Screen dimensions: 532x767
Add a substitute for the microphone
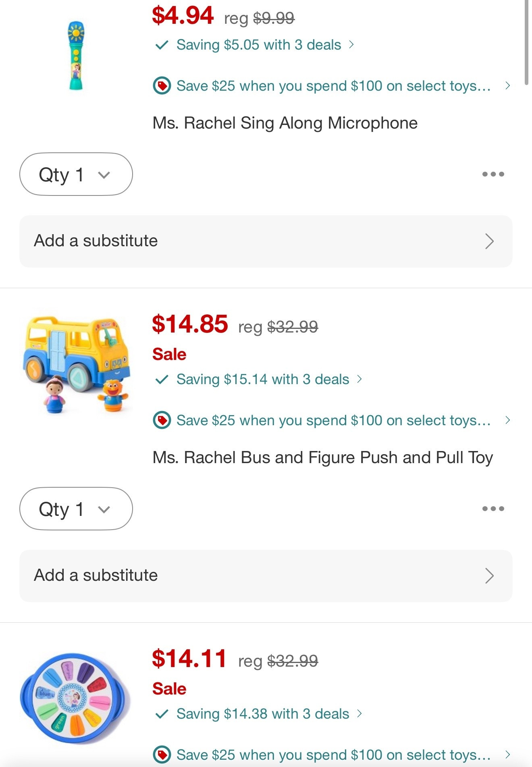pyautogui.click(x=266, y=241)
